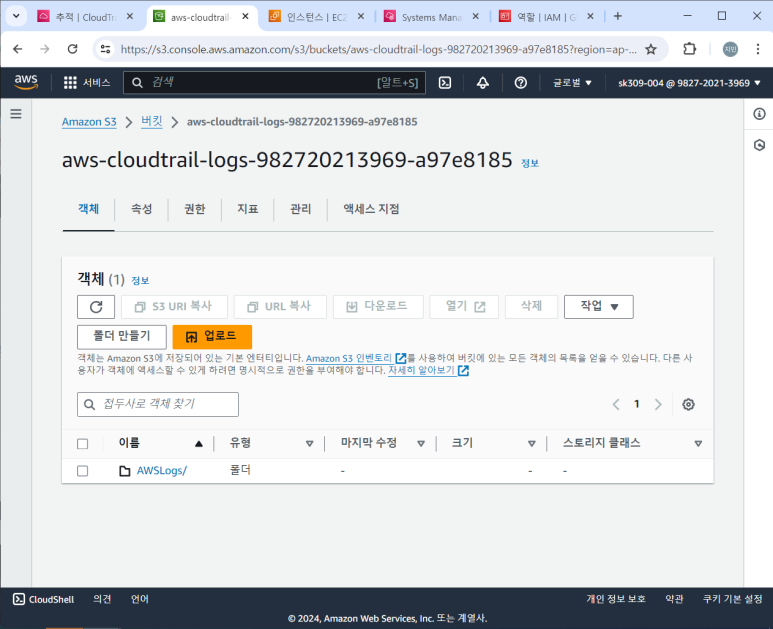The image size is (773, 629).
Task: Open Amazon S3 인벤토리 link
Action: coord(356,358)
